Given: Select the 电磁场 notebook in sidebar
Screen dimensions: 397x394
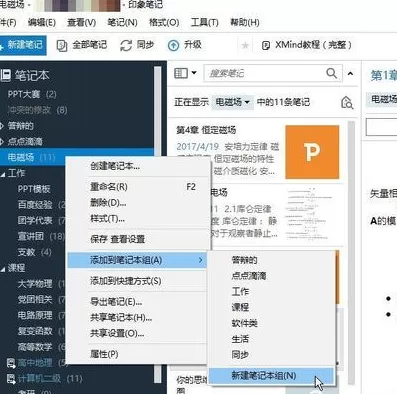Looking at the screenshot, I should [32, 157].
